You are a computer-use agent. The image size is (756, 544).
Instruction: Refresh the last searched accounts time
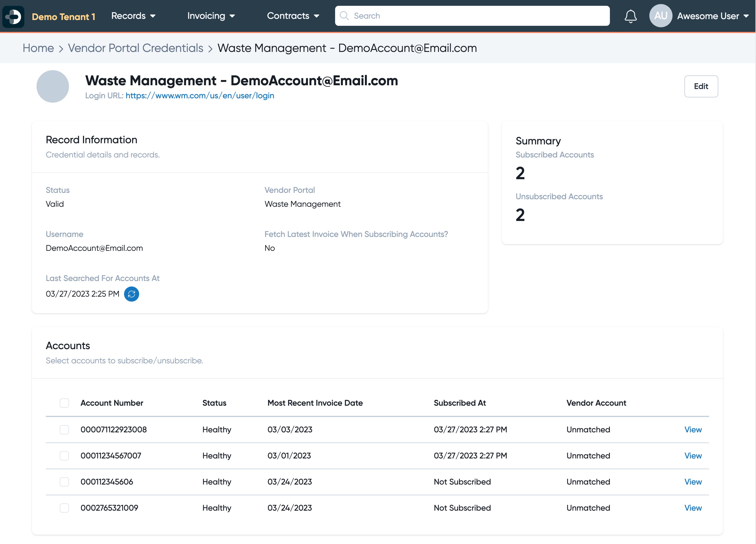131,294
